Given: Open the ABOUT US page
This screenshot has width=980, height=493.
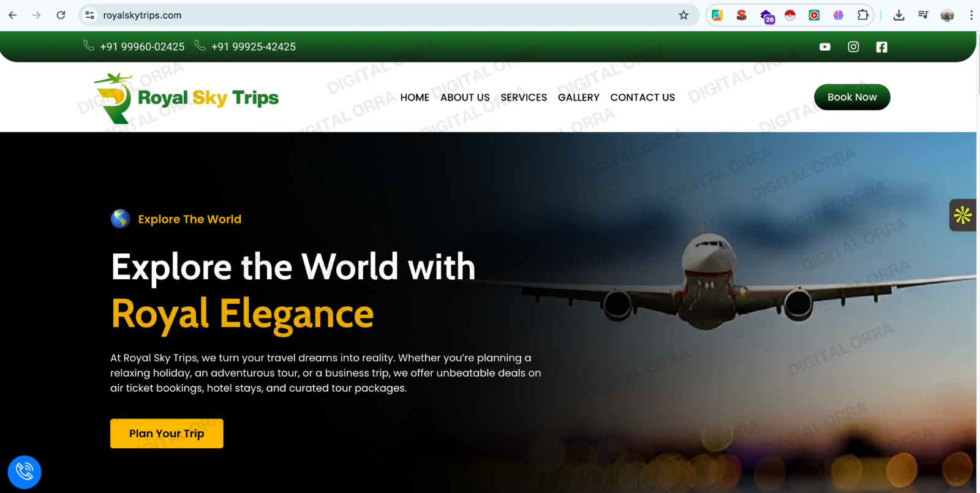Looking at the screenshot, I should click(465, 97).
